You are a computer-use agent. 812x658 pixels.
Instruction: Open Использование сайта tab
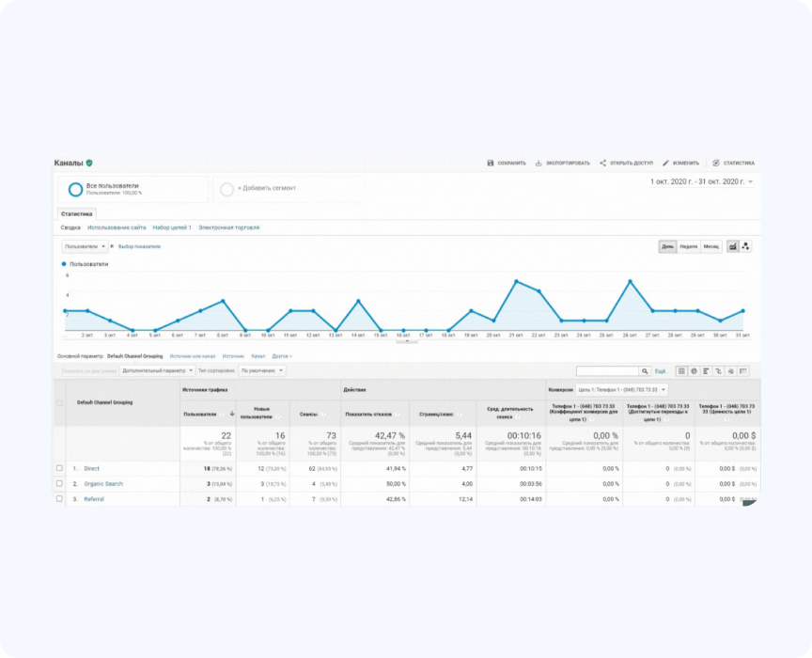tap(117, 227)
